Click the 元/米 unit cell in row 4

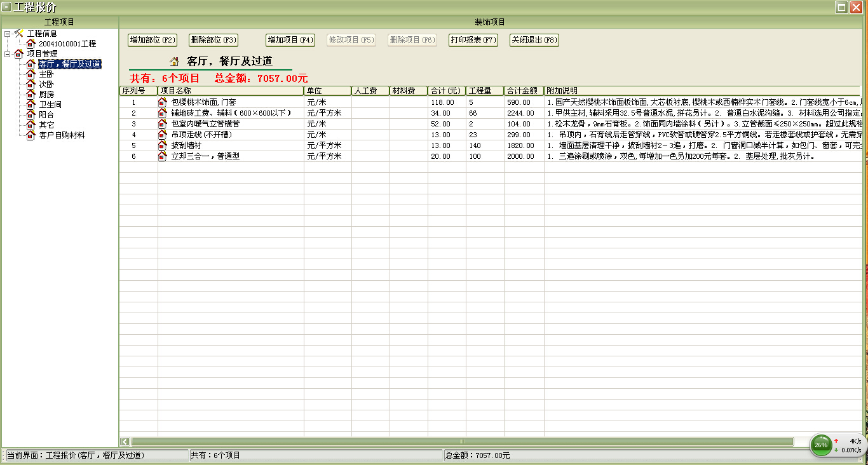click(x=328, y=135)
